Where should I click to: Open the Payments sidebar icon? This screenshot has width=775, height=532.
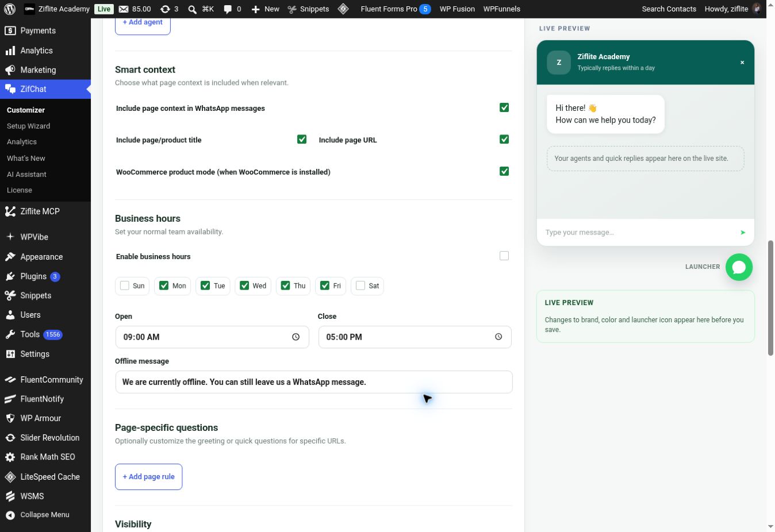tap(10, 30)
